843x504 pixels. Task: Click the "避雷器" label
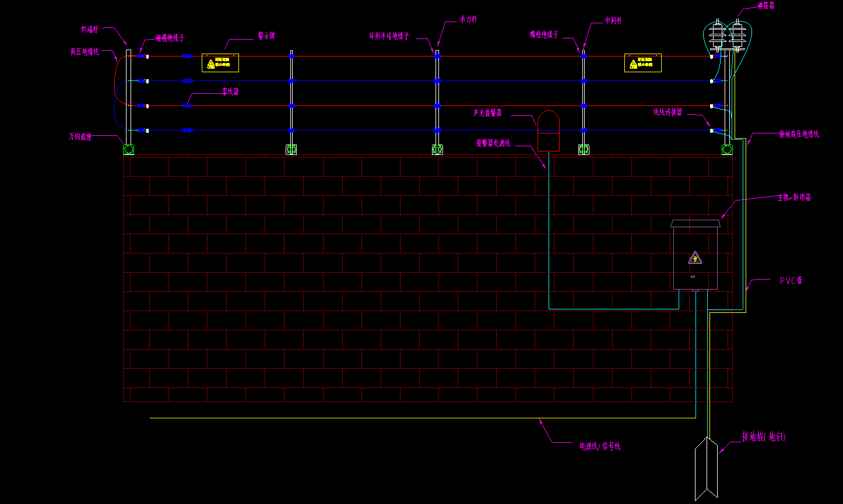click(x=767, y=5)
